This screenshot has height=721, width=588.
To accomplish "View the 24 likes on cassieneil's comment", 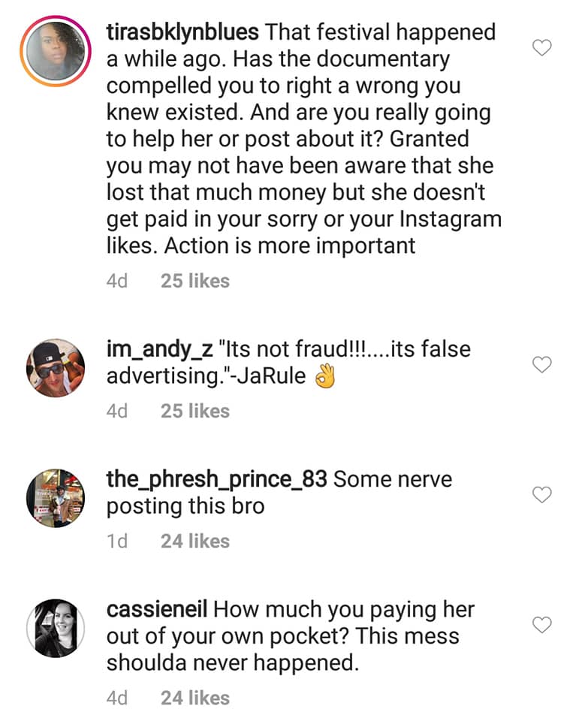I will click(x=195, y=698).
